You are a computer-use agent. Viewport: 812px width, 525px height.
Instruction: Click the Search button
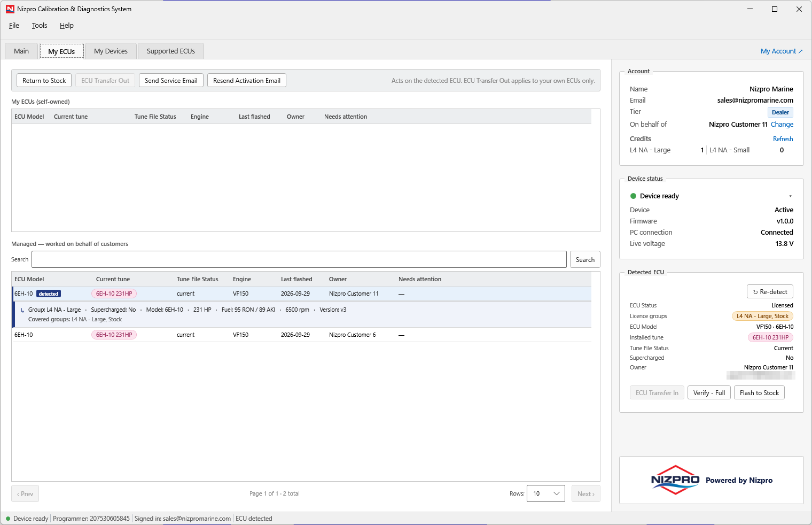pyautogui.click(x=585, y=260)
